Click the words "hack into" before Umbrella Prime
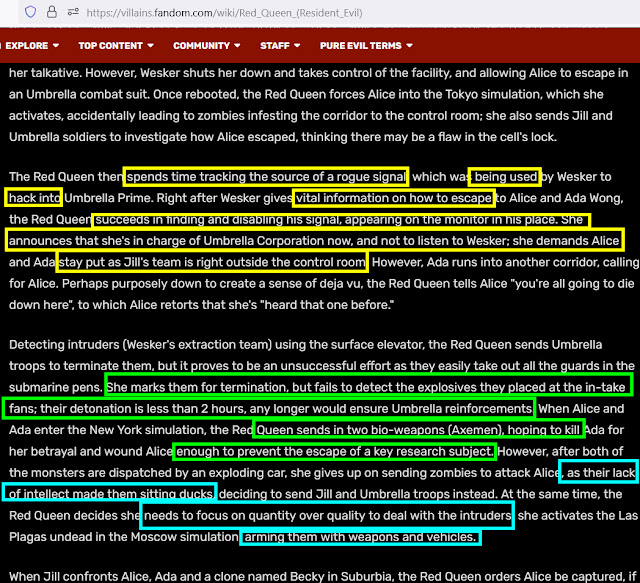The height and width of the screenshot is (583, 640). click(34, 198)
